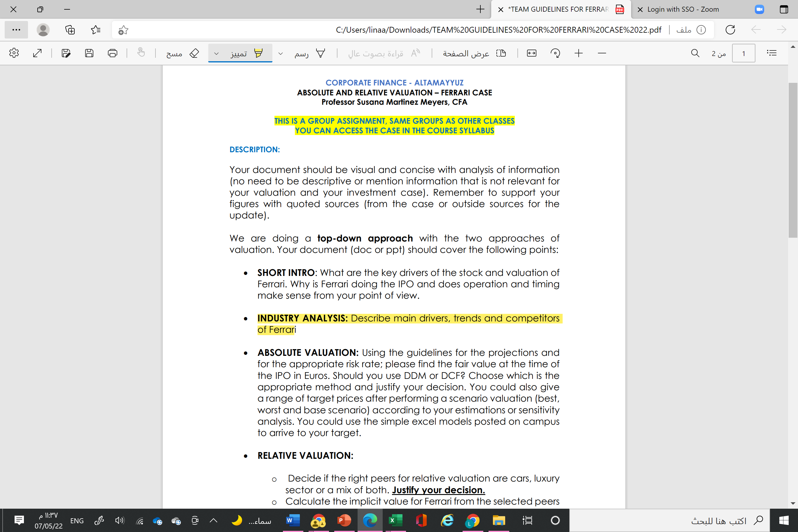Save the PDF document
The image size is (798, 532).
coord(89,53)
